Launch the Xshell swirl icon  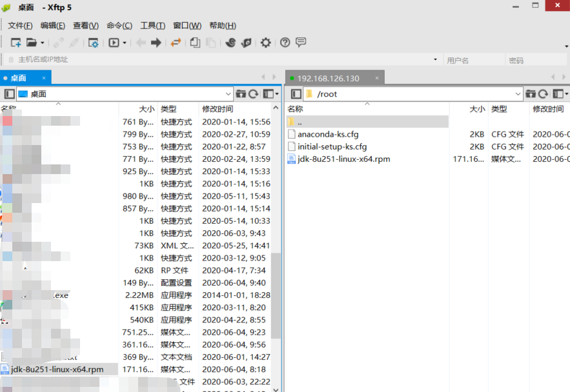pos(230,43)
